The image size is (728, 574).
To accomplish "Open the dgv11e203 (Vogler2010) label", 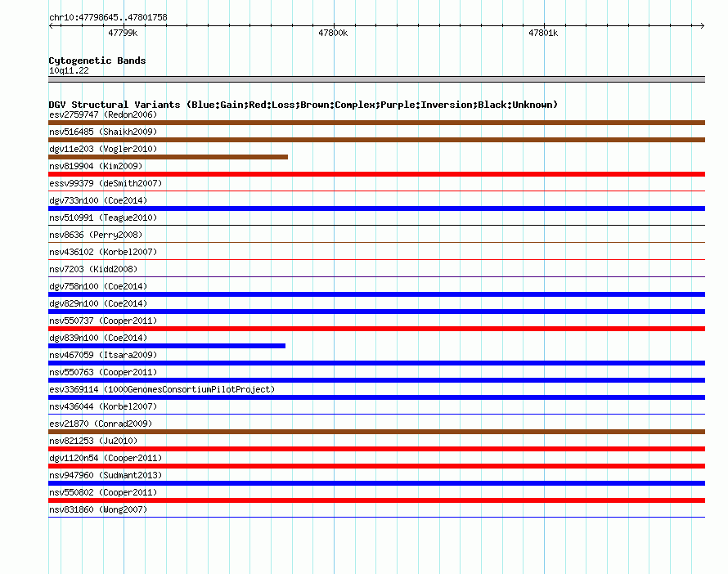I will (103, 149).
